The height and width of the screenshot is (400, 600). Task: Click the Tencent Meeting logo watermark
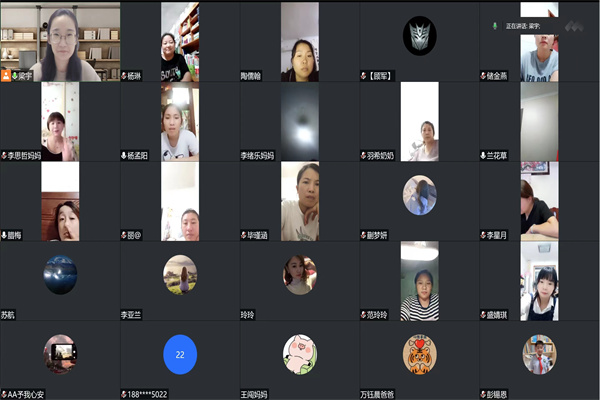pyautogui.click(x=574, y=26)
